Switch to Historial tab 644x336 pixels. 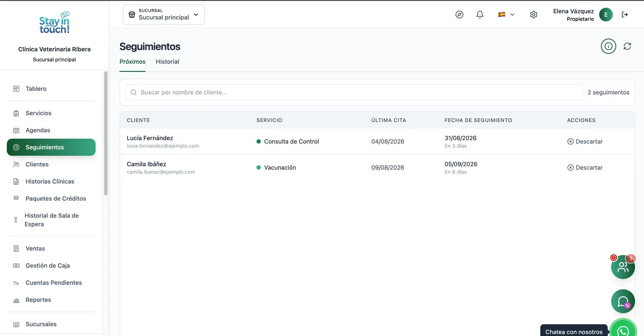pyautogui.click(x=167, y=62)
